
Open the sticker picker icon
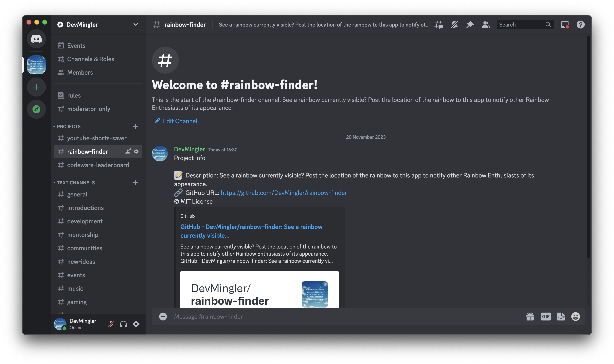561,316
